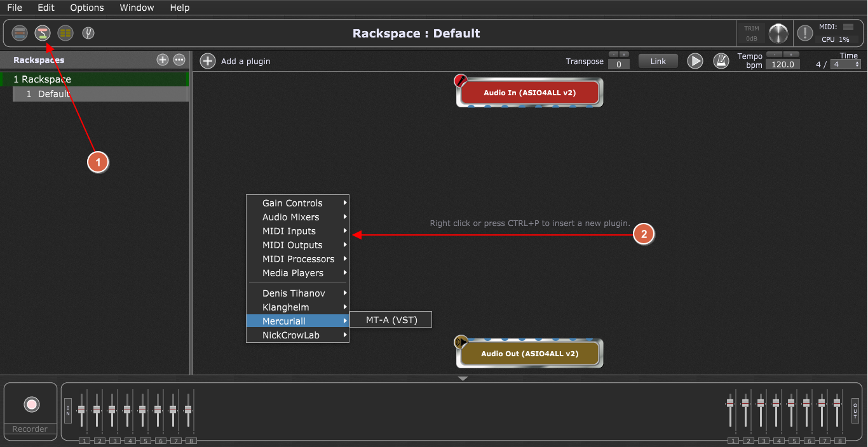Screen dimensions: 868x447
Task: Click the CPU 1% readout
Action: 836,39
